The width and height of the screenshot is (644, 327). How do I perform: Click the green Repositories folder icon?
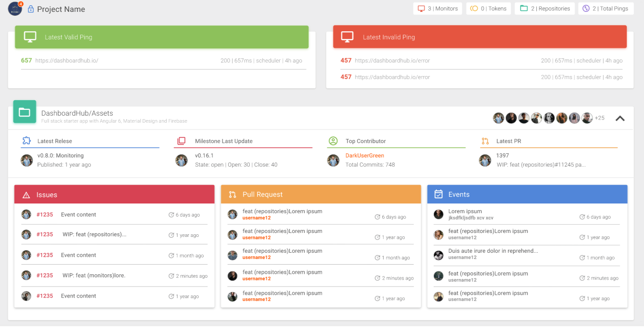[522, 8]
